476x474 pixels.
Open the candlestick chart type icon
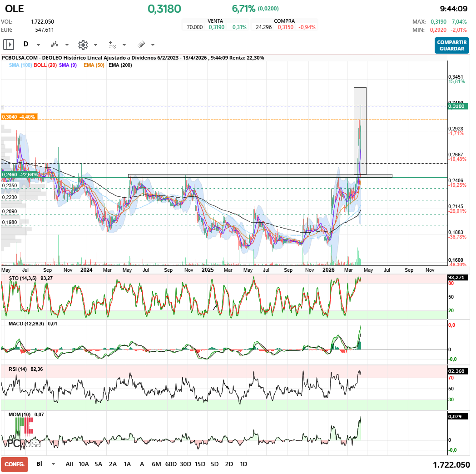(55, 45)
